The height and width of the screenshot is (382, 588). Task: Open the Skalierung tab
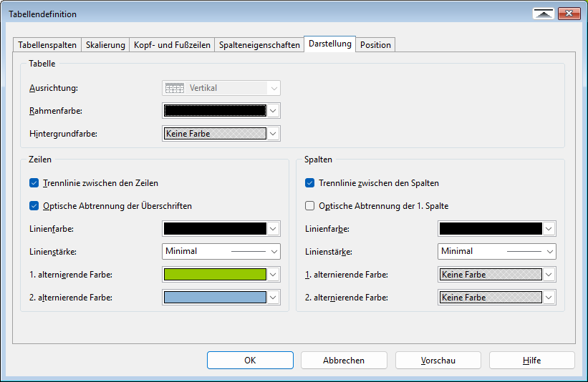point(105,45)
